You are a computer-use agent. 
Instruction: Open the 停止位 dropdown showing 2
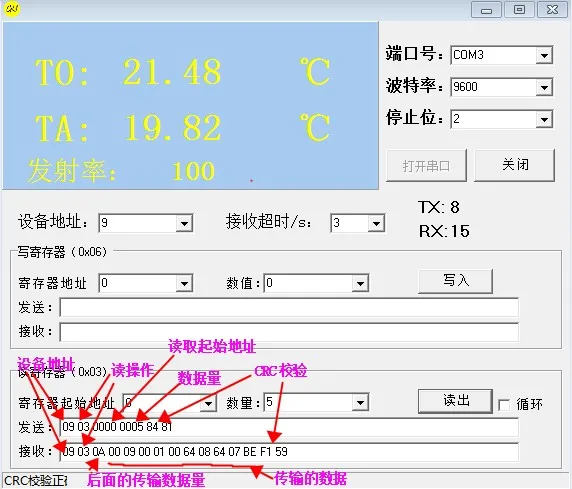[544, 119]
